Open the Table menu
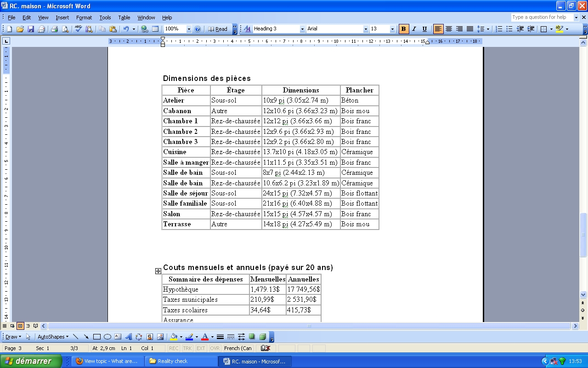This screenshot has height=368, width=588. pos(124,17)
